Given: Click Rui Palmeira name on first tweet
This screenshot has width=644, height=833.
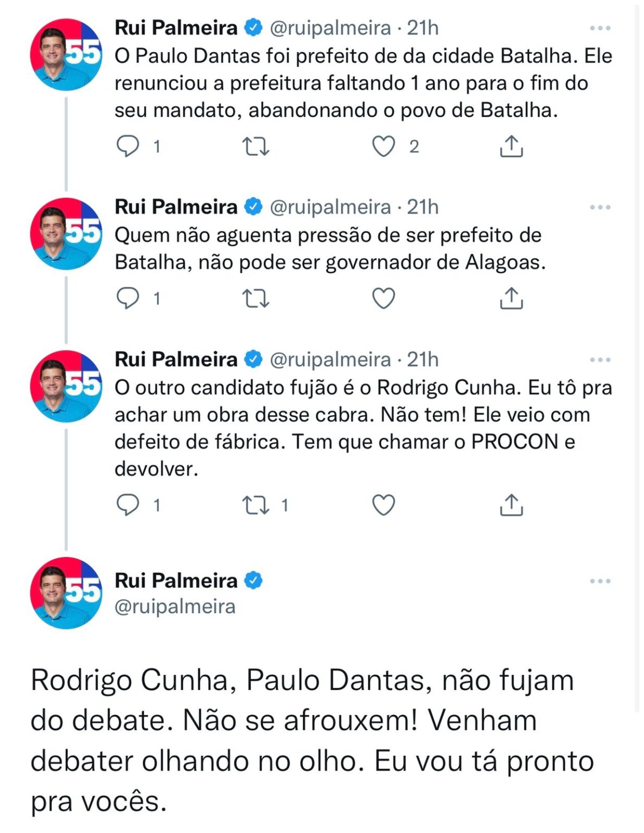Looking at the screenshot, I should pyautogui.click(x=176, y=28).
